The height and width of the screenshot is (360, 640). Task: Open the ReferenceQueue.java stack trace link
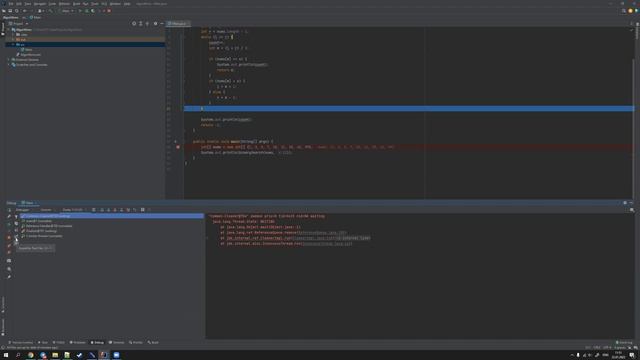(x=322, y=233)
